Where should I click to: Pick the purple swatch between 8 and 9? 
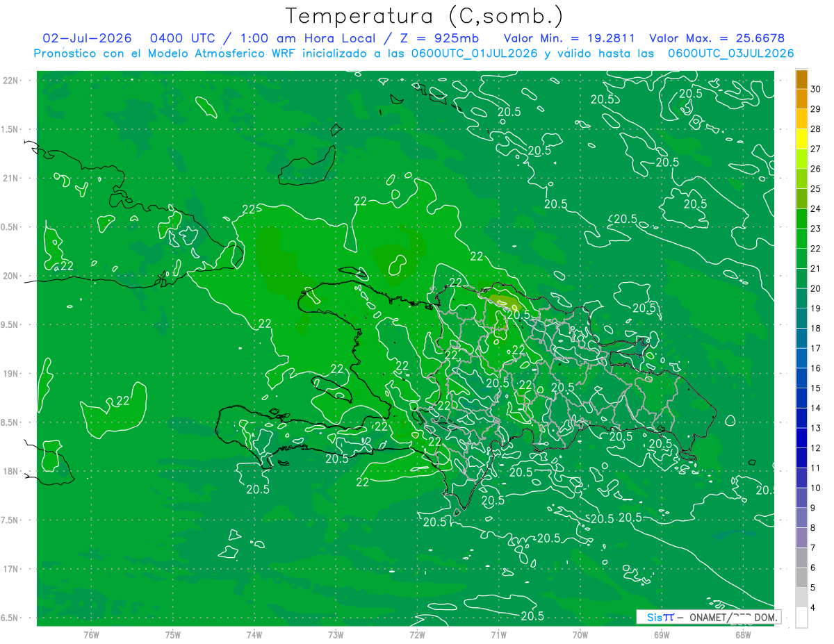click(801, 518)
